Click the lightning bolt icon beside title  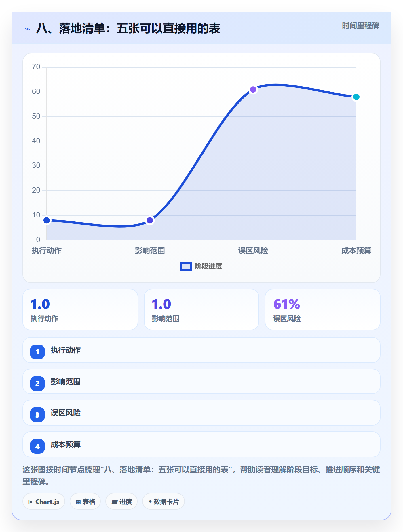[27, 29]
